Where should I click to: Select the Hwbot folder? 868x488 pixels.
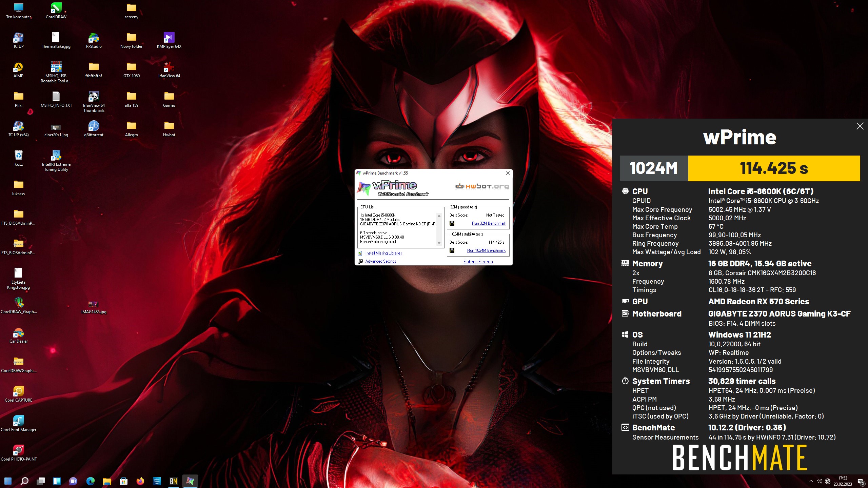(169, 129)
